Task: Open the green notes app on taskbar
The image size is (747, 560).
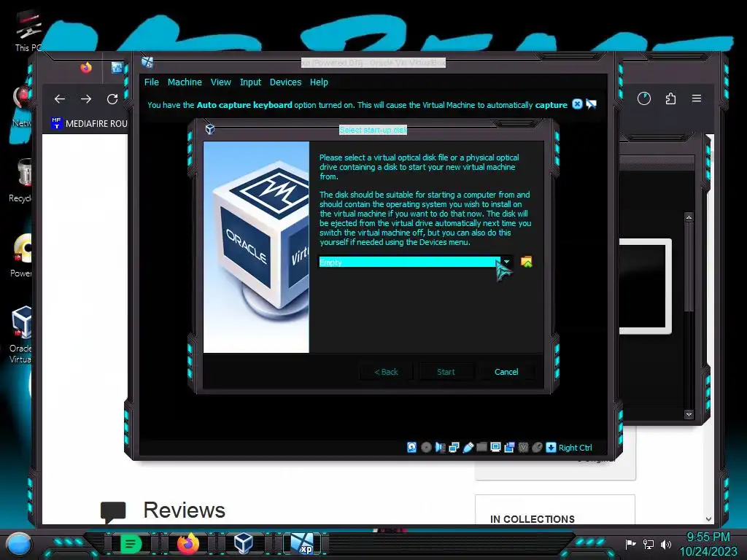Action: click(x=131, y=543)
